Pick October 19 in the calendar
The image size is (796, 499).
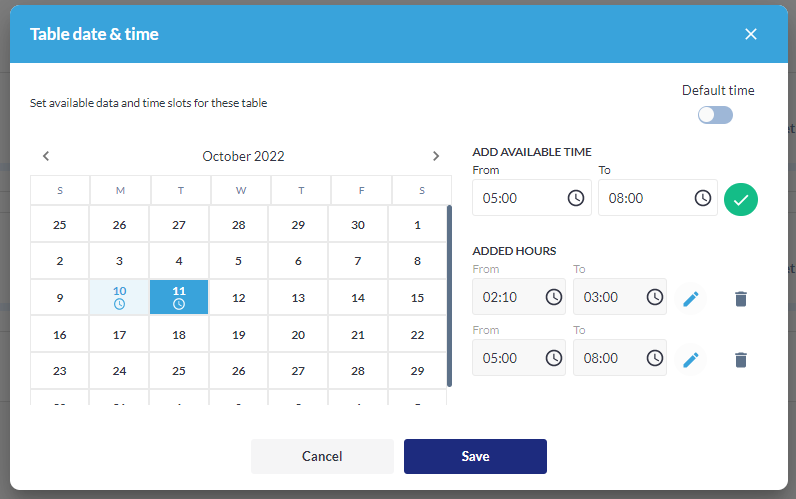238,335
